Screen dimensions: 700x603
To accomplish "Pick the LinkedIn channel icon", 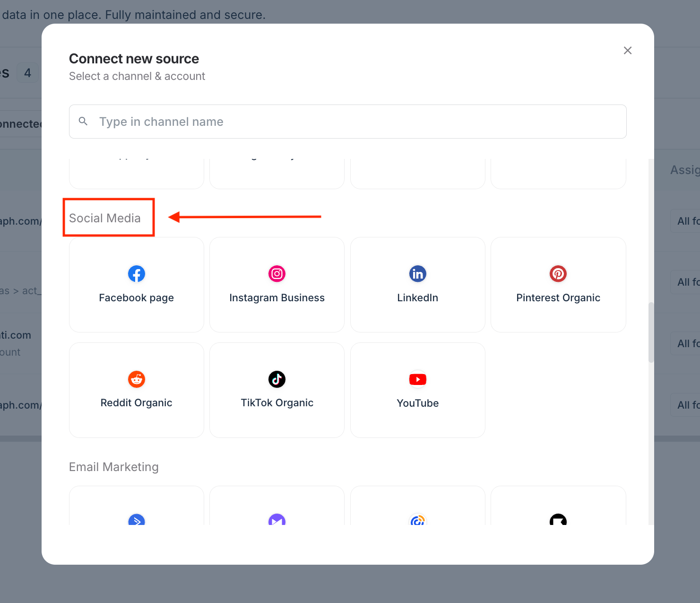I will click(417, 274).
